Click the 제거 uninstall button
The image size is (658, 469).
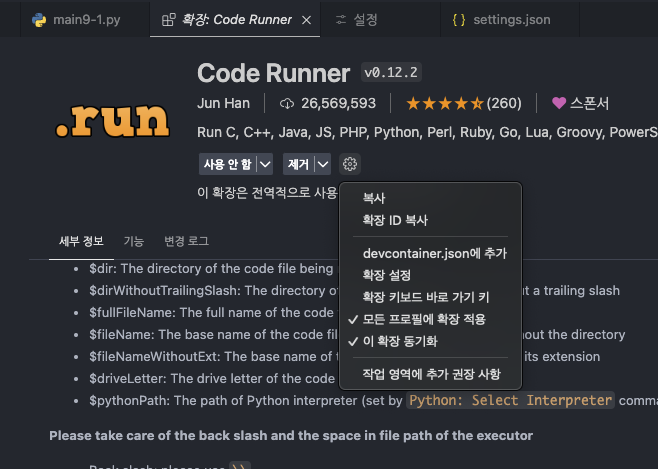point(298,164)
